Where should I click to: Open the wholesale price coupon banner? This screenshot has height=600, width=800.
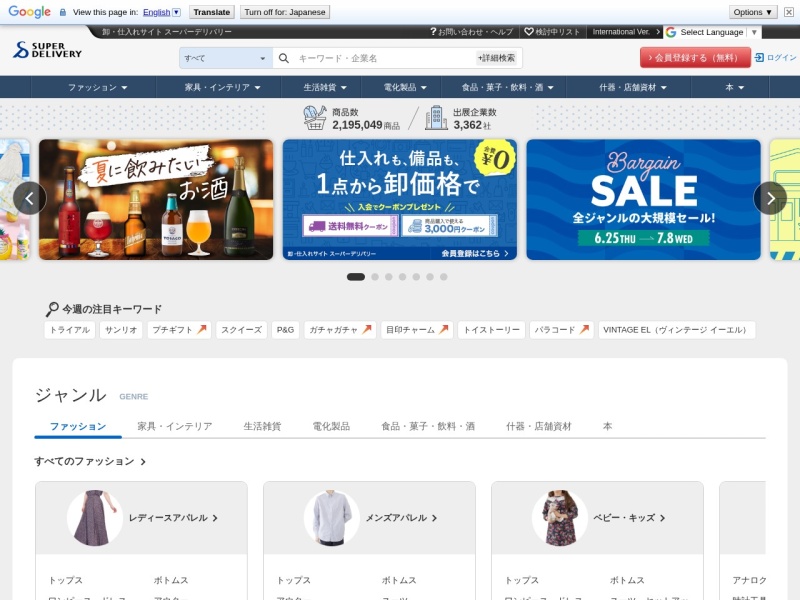click(x=399, y=199)
